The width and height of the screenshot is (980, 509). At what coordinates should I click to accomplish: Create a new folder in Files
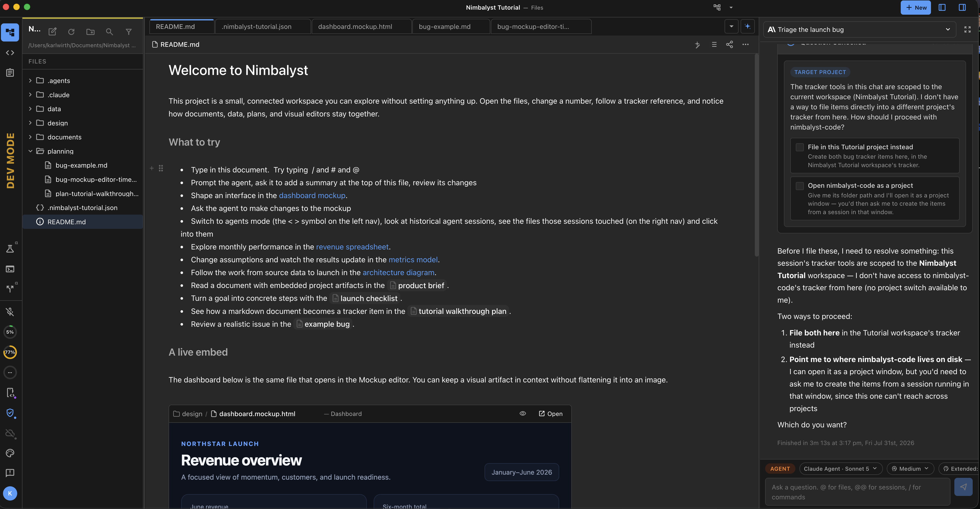click(x=90, y=32)
